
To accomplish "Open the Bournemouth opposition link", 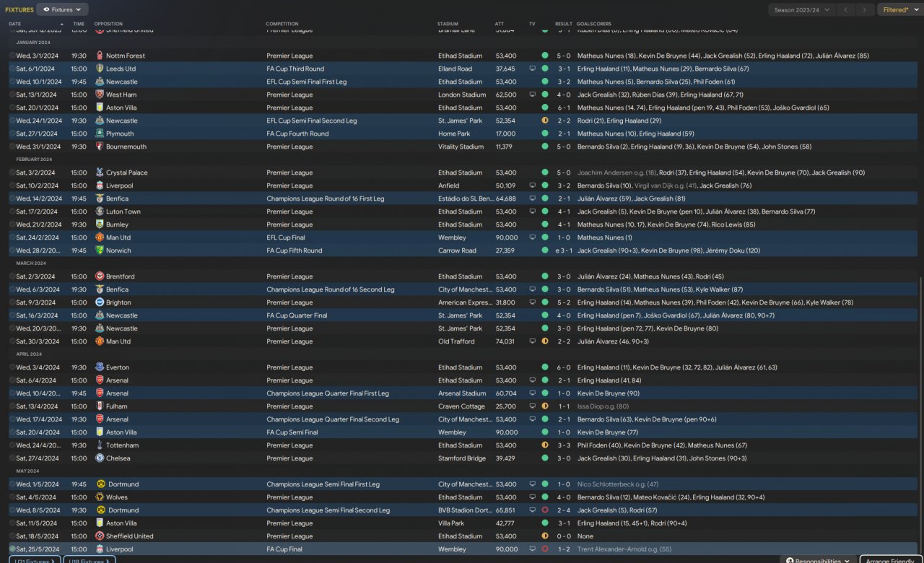I will click(126, 147).
